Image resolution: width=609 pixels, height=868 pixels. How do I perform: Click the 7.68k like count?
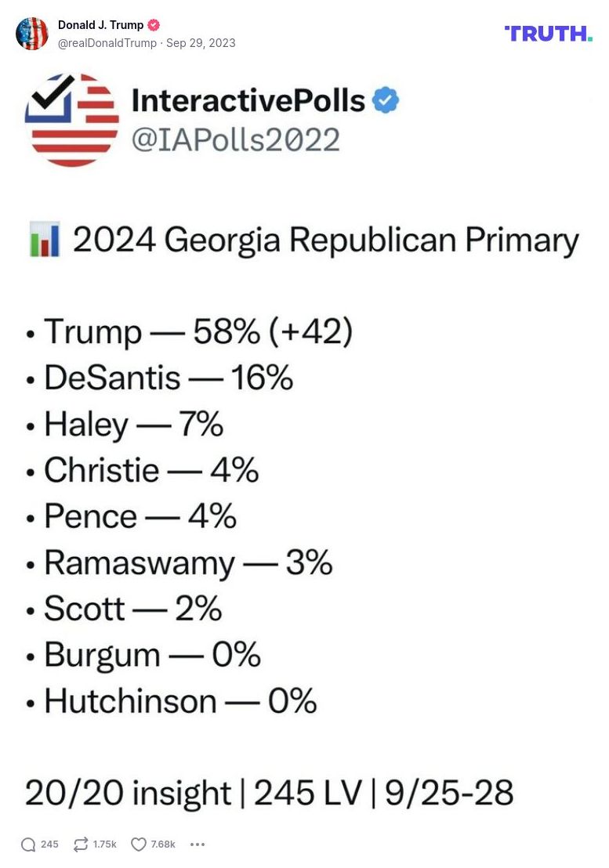click(x=164, y=844)
